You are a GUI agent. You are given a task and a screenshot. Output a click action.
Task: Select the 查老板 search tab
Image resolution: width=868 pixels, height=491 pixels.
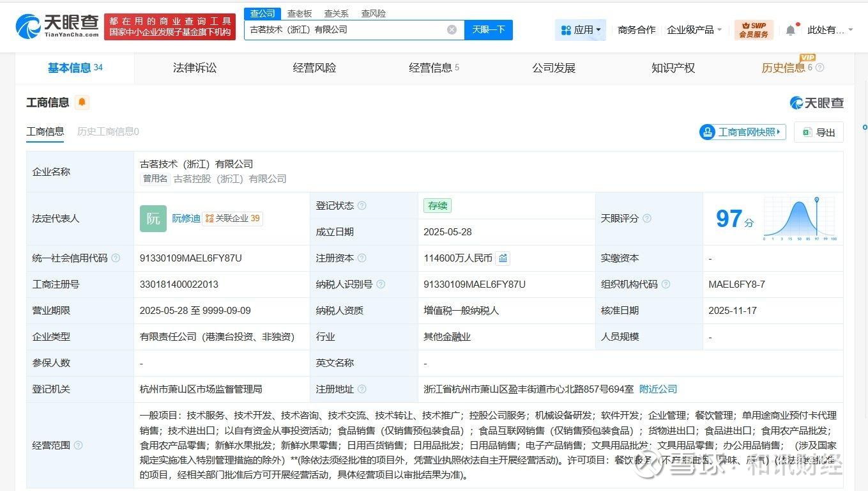click(300, 13)
